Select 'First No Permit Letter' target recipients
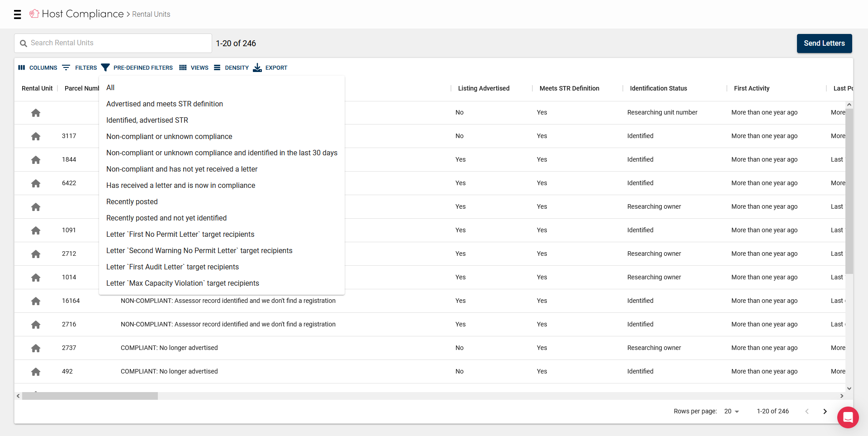The height and width of the screenshot is (436, 868). point(222,235)
